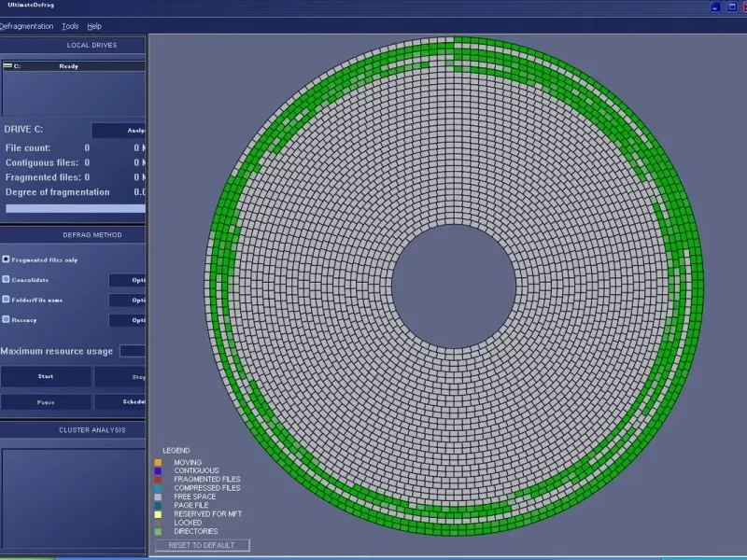The image size is (747, 560).
Task: Click the "DEFRAG METHOD" panel header
Action: [92, 235]
